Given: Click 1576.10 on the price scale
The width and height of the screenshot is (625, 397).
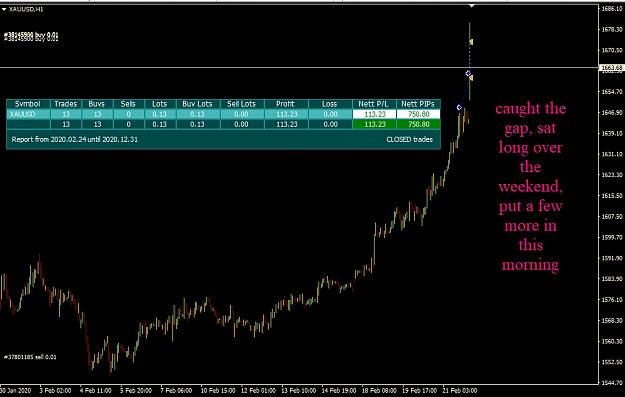Looking at the screenshot, I should coord(611,299).
